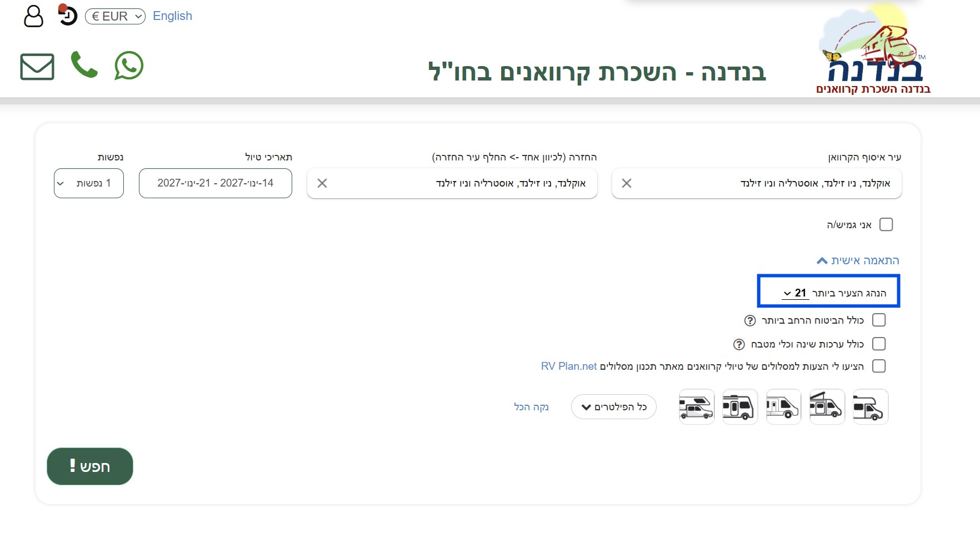Select the alcove motorhome vehicle icon
The height and width of the screenshot is (533, 980).
[871, 406]
